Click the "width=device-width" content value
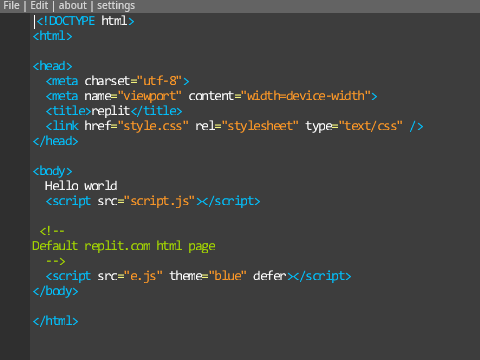Screen dimensions: 480x360 pyautogui.click(x=306, y=96)
